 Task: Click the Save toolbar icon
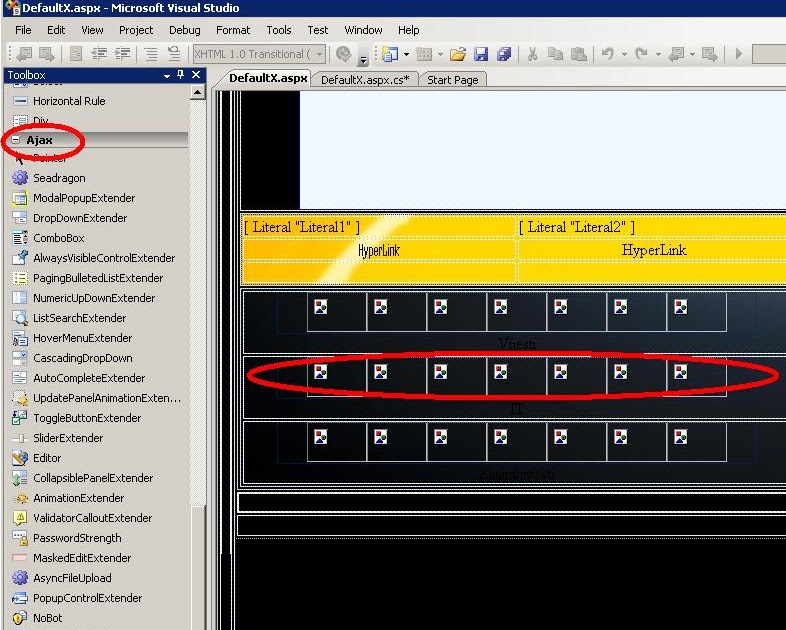(x=481, y=54)
